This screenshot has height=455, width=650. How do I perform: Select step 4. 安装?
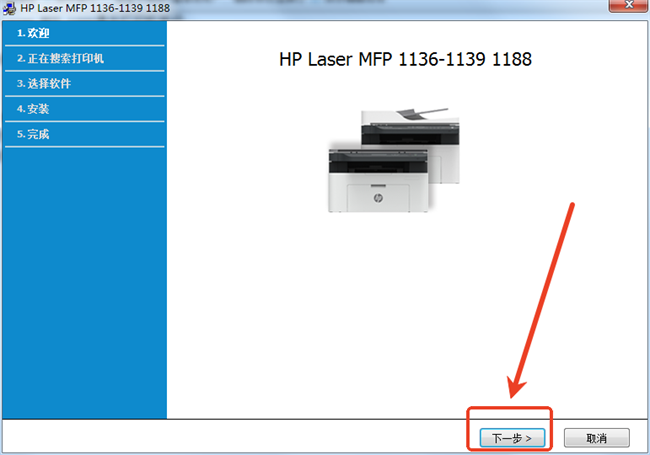point(85,109)
